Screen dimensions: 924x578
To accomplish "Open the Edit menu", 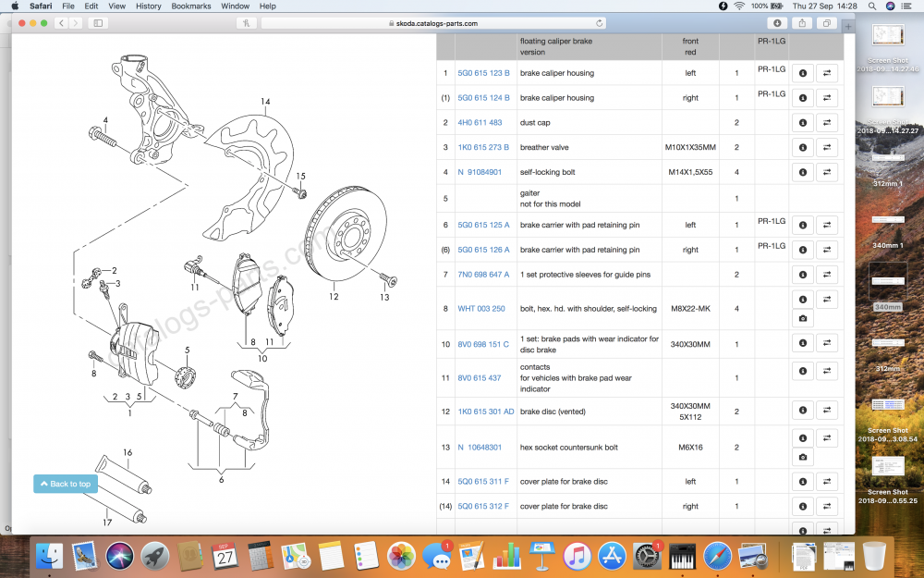I will 91,6.
